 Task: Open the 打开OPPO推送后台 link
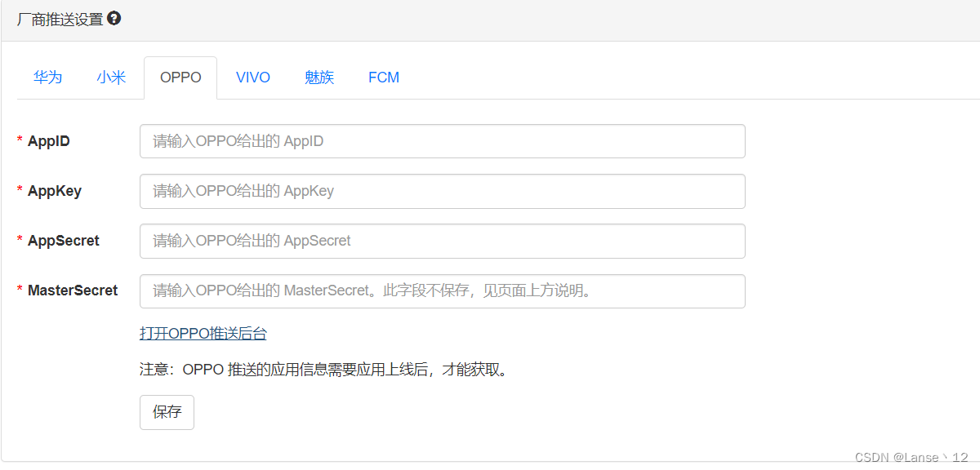point(203,333)
